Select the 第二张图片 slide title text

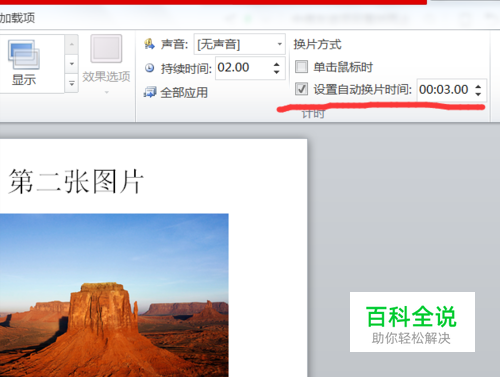(x=76, y=181)
